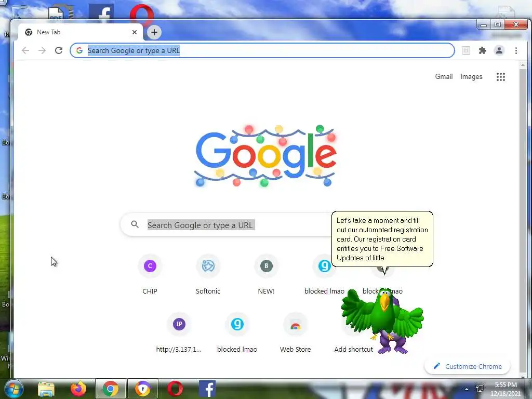Select the New Tab tab
The height and width of the screenshot is (399, 532).
[x=79, y=32]
